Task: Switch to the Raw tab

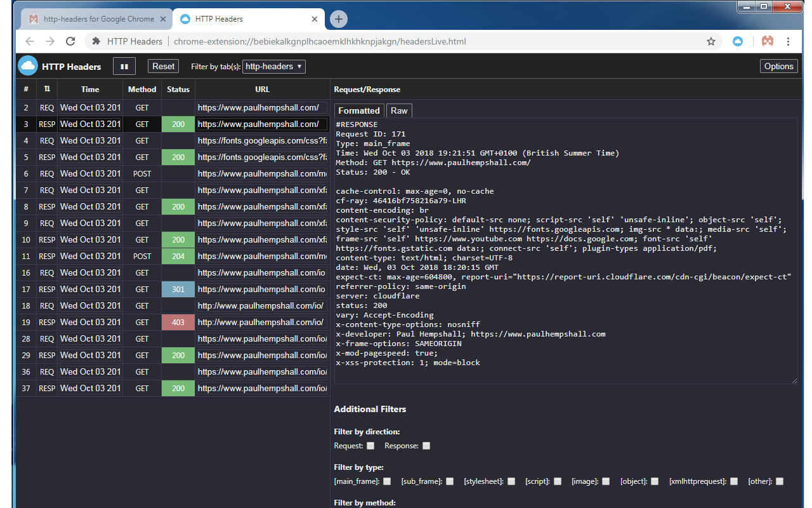Action: (399, 110)
